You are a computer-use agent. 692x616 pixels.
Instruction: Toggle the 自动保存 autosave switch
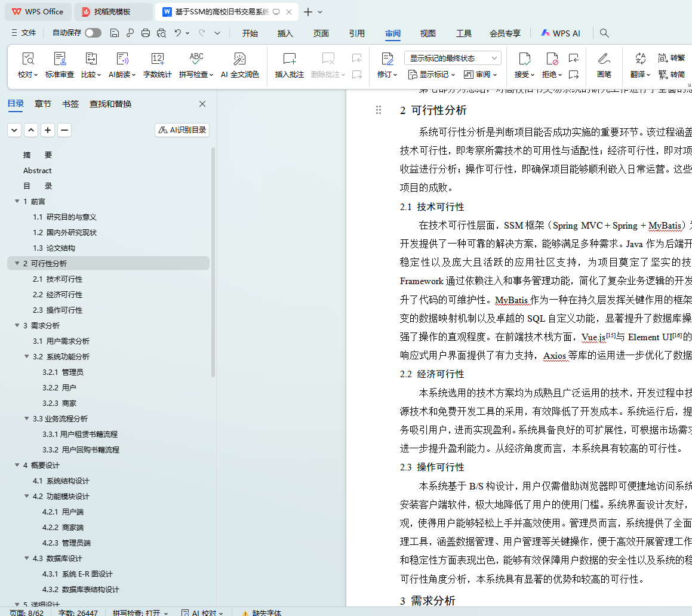(x=93, y=33)
